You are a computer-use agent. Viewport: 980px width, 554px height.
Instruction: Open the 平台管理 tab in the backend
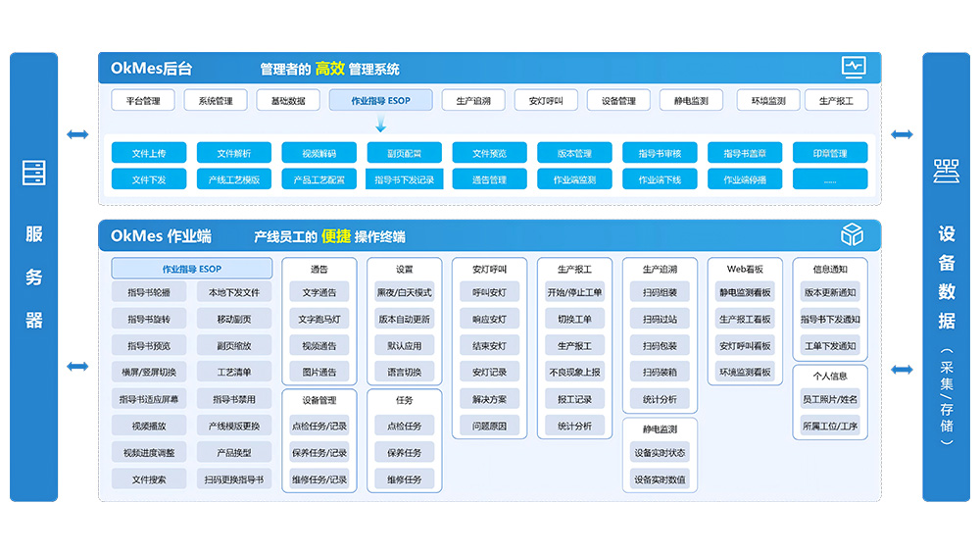(x=143, y=101)
